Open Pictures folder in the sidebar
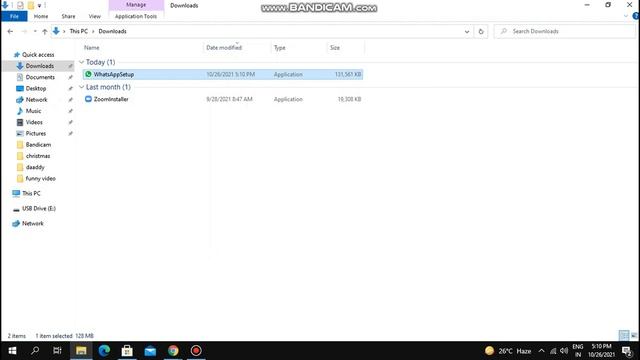This screenshot has height=360, width=640. click(x=36, y=133)
